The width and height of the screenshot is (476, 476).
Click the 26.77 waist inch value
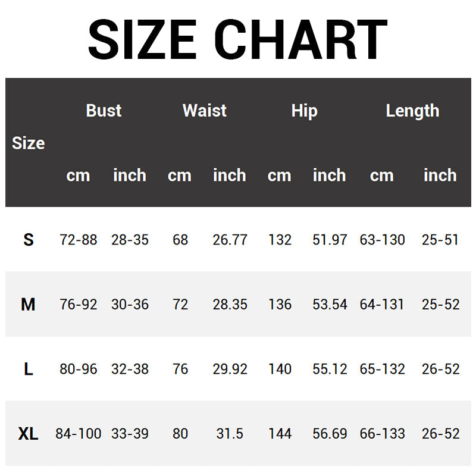click(230, 240)
